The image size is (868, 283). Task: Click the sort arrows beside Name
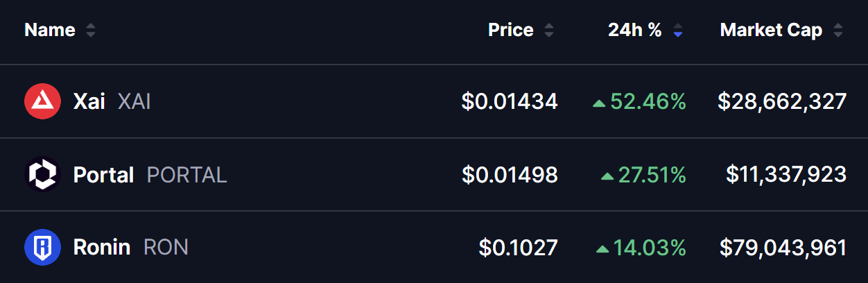pos(90,31)
